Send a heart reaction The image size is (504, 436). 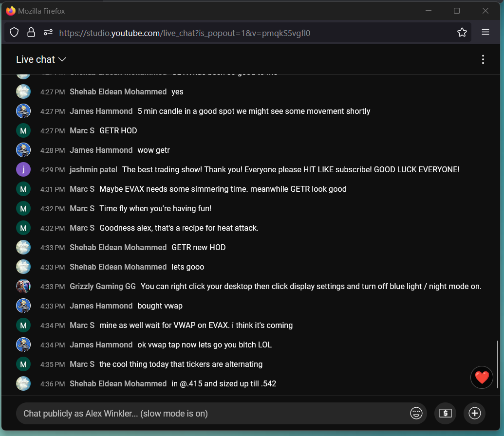(482, 377)
